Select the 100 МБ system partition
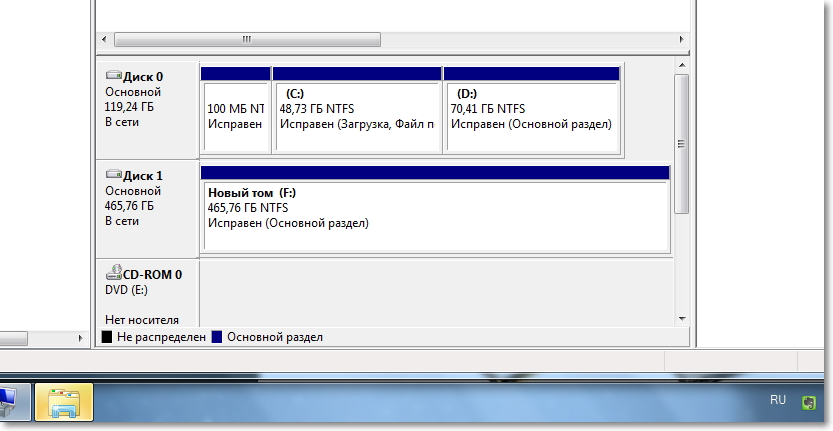 pyautogui.click(x=235, y=116)
